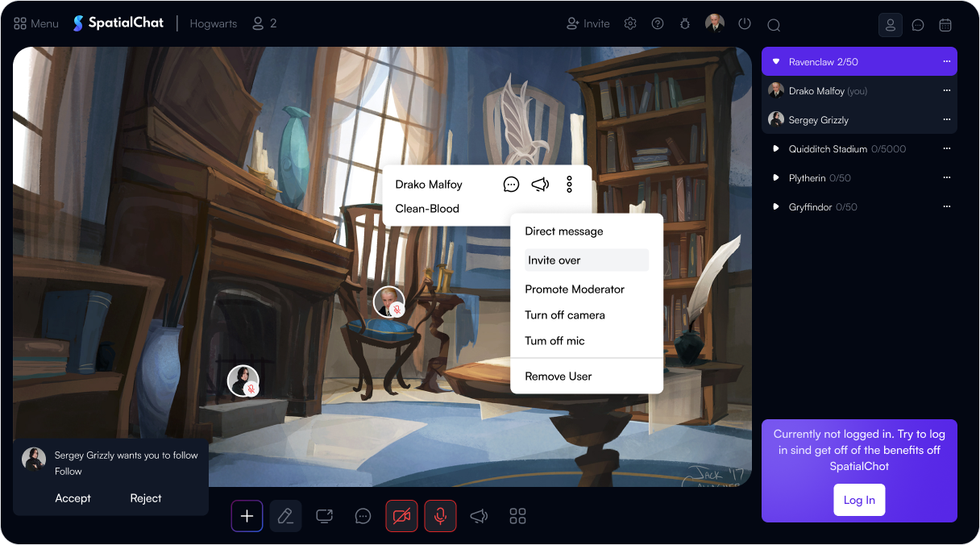
Task: Open the apps grid in bottom toolbar
Action: pyautogui.click(x=517, y=516)
